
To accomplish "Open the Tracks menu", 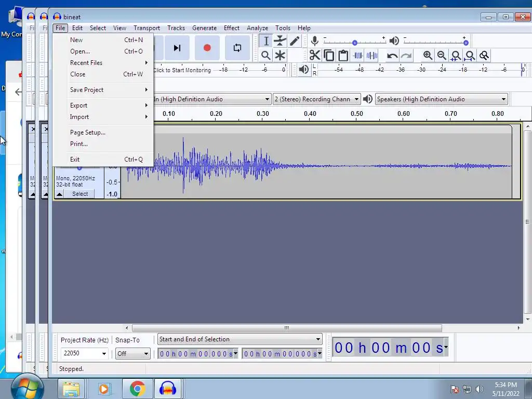I will click(x=176, y=28).
